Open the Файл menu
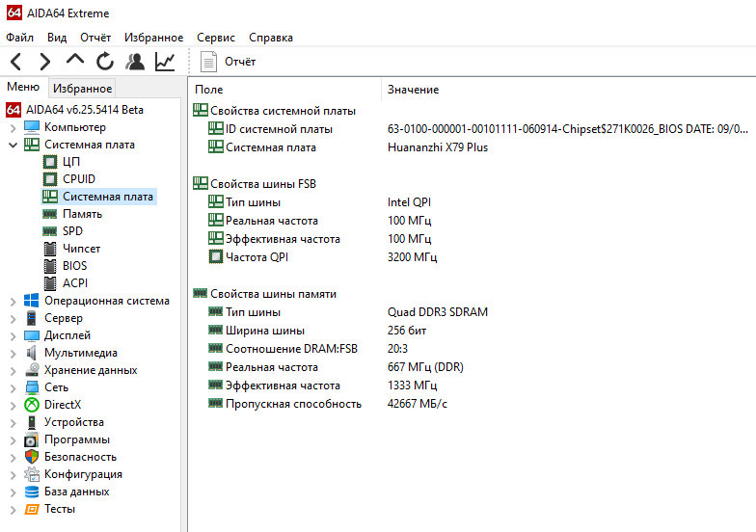Screen dimensions: 756x532 pyautogui.click(x=19, y=38)
